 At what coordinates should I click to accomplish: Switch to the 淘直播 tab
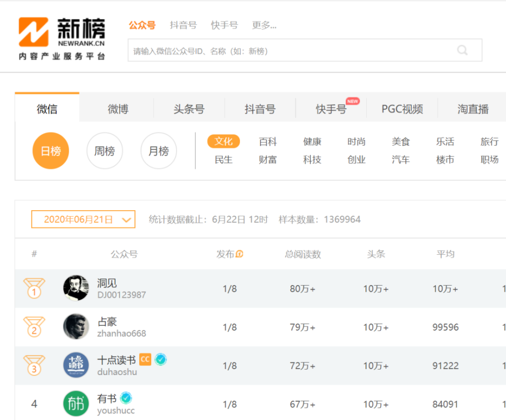pos(473,109)
